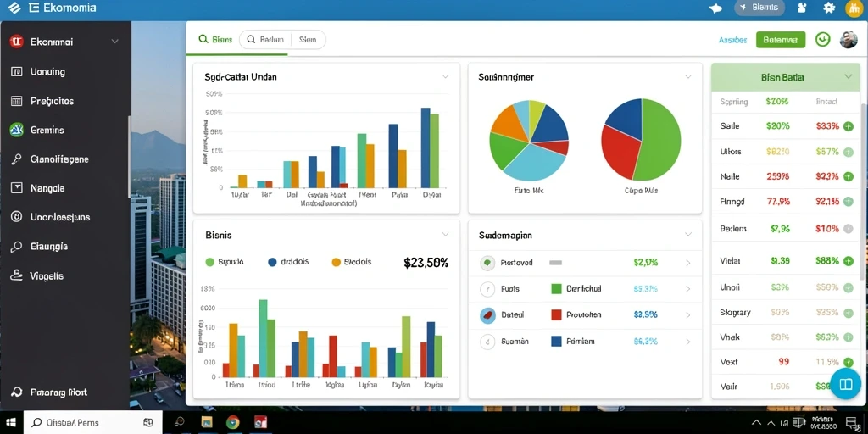Viewport: 868px width, 434px height.
Task: Click the green circular download icon
Action: click(x=822, y=39)
